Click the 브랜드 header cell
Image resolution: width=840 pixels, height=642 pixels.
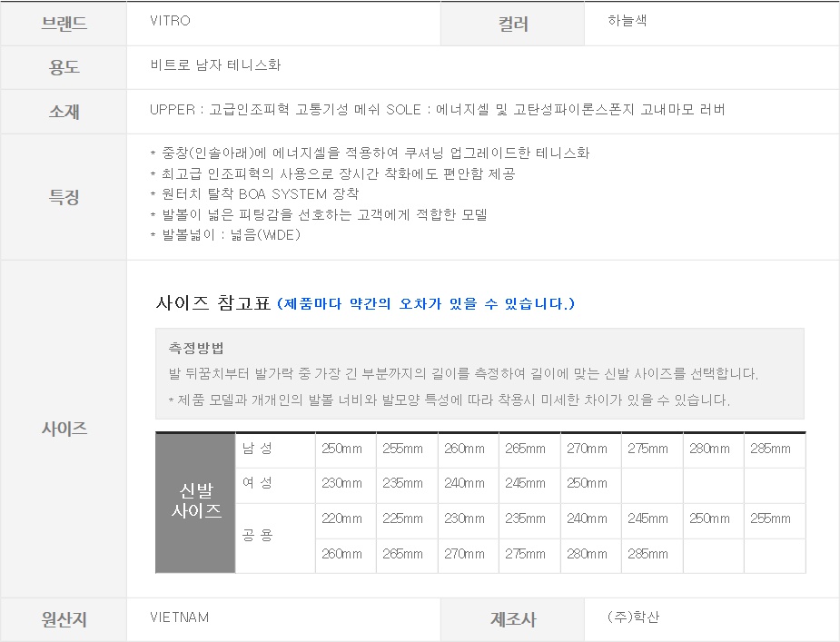click(x=64, y=24)
